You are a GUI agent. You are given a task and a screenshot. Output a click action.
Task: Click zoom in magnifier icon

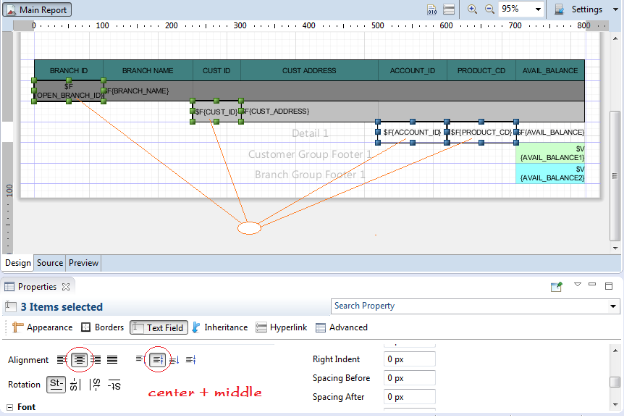coord(471,8)
